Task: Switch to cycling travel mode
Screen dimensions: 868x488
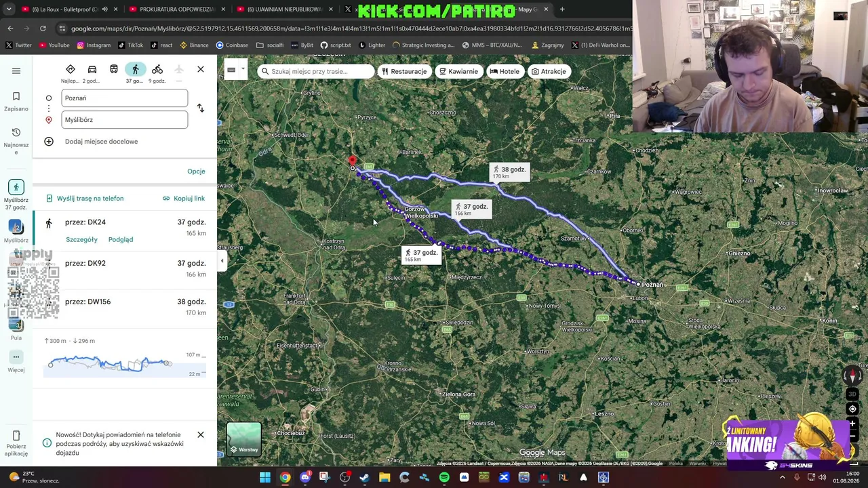Action: pyautogui.click(x=157, y=69)
